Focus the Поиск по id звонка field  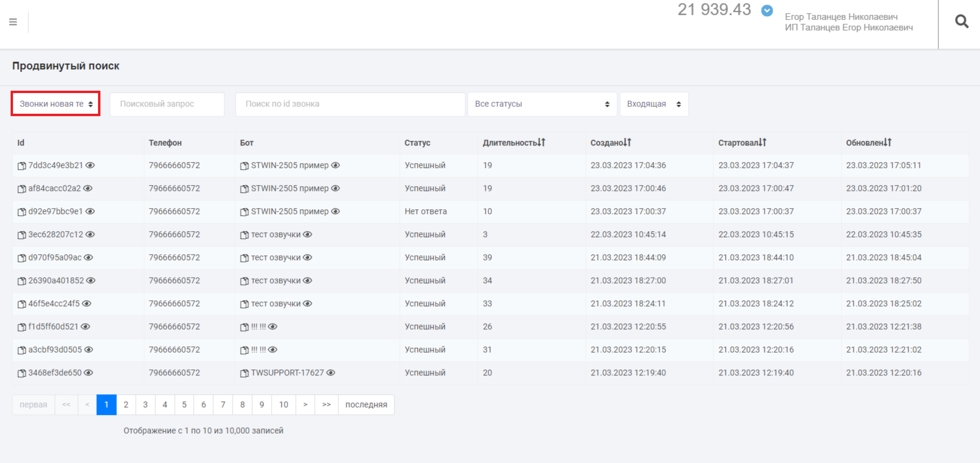pos(350,104)
